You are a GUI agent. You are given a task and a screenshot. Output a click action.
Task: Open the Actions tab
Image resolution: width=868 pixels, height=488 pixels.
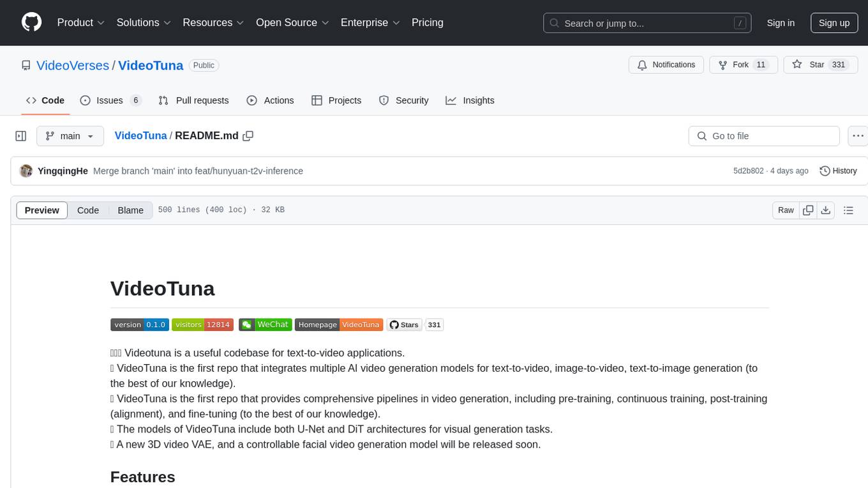pos(270,100)
